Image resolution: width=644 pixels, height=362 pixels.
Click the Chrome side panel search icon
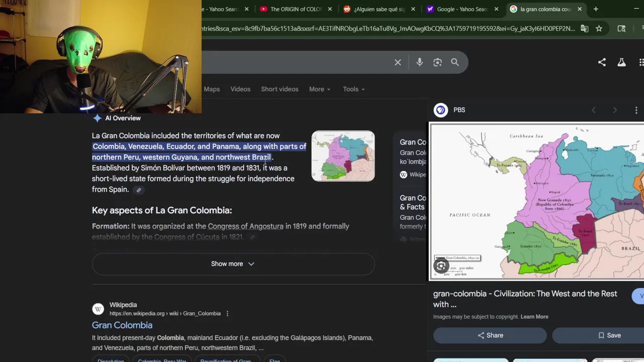621,29
